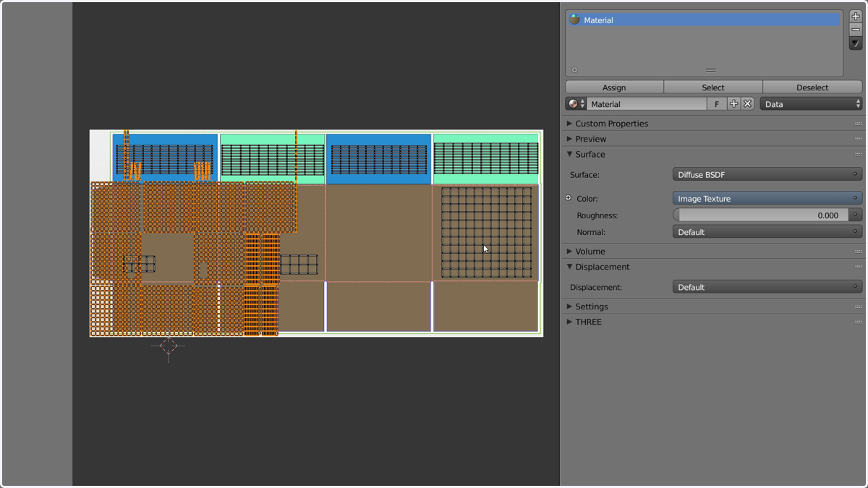Image resolution: width=868 pixels, height=488 pixels.
Task: Open the Image Texture color input dropdown
Action: [x=767, y=198]
